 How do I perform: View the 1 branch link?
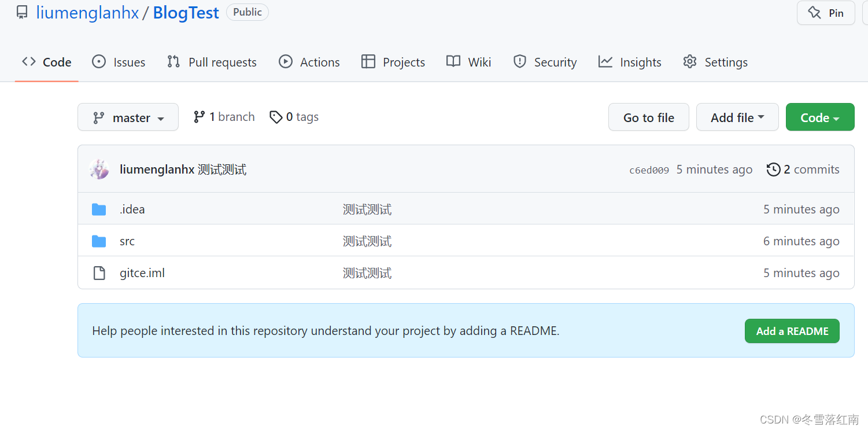tap(224, 117)
